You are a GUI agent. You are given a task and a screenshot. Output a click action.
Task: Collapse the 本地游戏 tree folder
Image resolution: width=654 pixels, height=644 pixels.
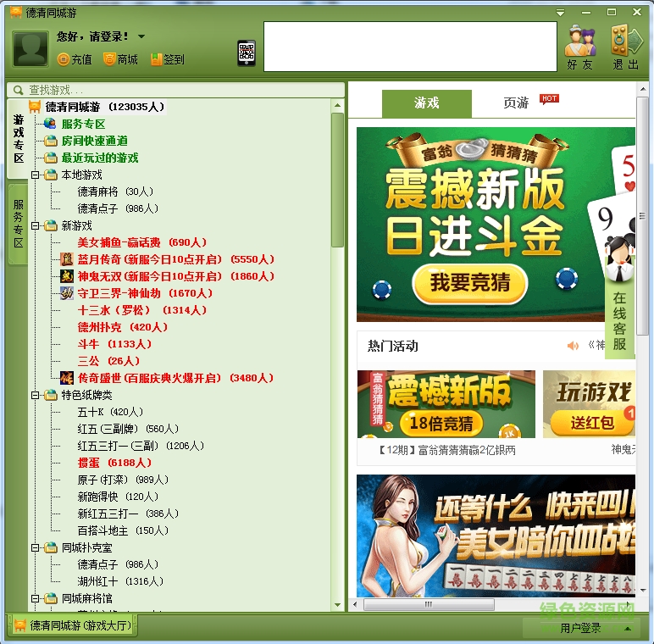[x=36, y=175]
